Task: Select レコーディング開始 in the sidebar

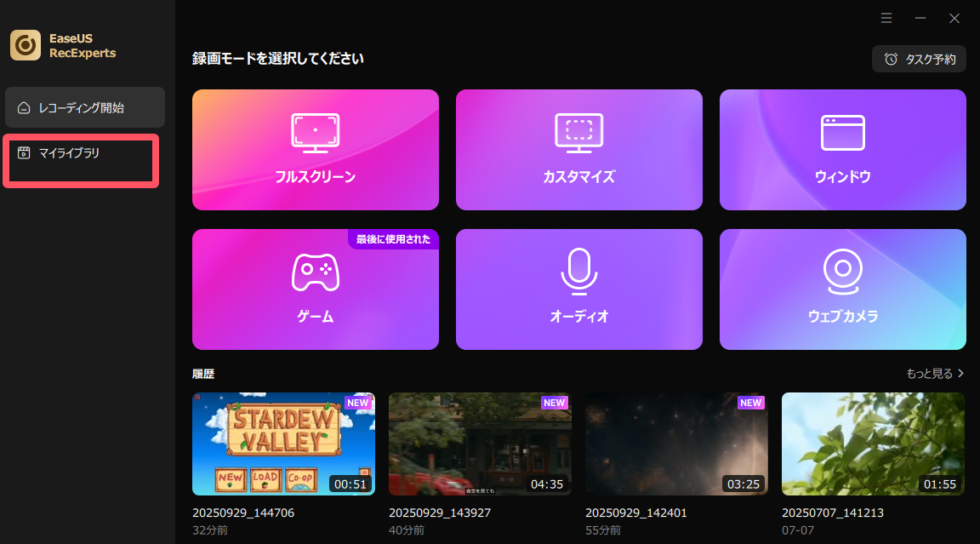Action: pyautogui.click(x=82, y=107)
